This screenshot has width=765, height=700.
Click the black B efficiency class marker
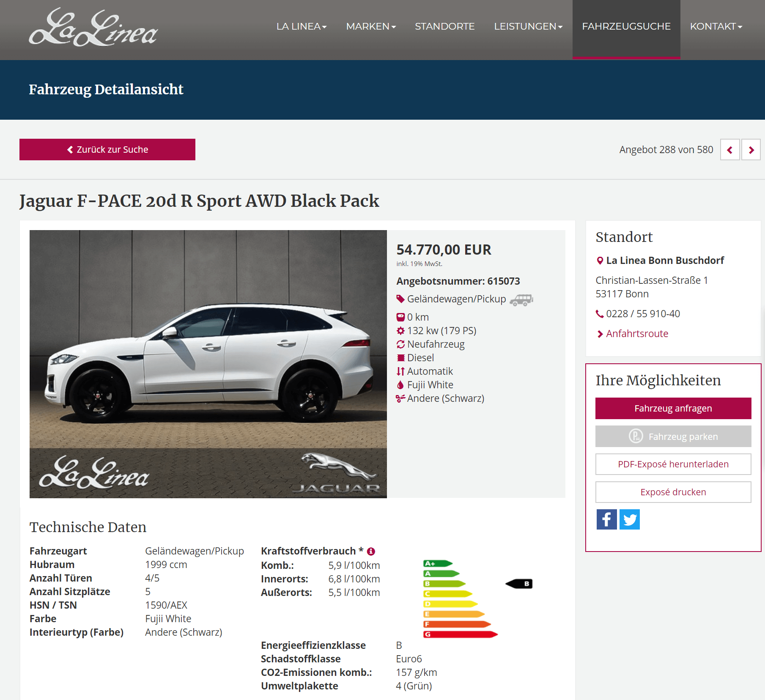click(x=519, y=584)
